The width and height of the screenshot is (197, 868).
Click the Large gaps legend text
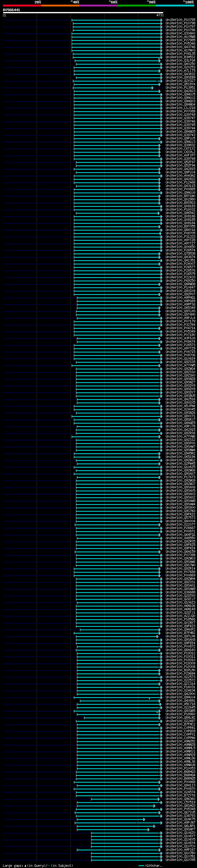(x=13, y=865)
